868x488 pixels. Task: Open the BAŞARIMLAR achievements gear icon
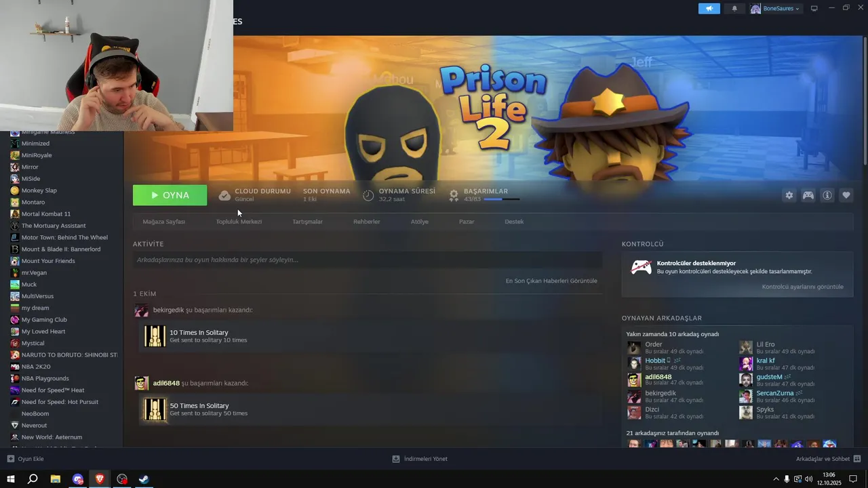click(x=454, y=195)
